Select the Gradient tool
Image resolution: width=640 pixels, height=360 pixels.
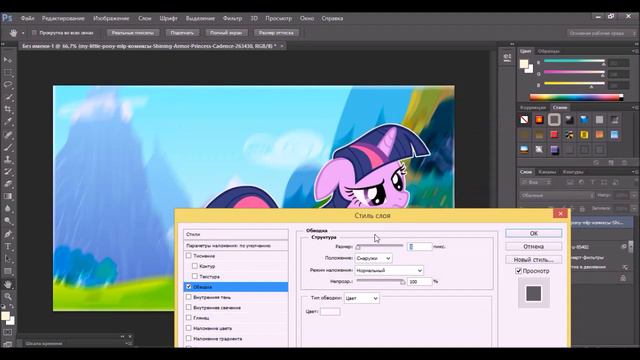[8, 196]
